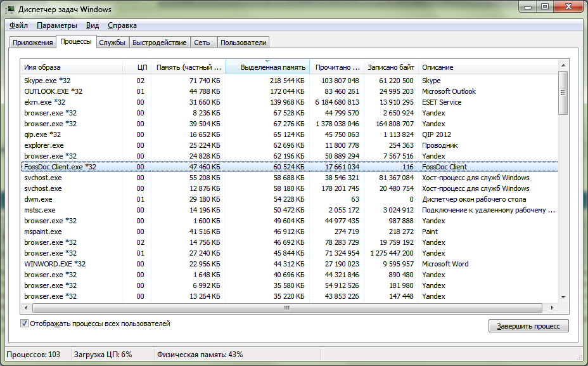Sort by ЦП column header

(137, 67)
